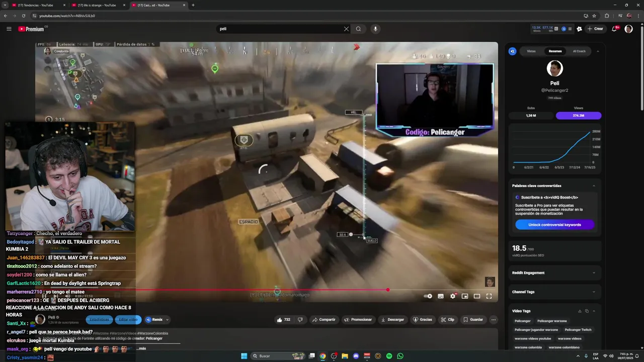The height and width of the screenshot is (362, 644).
Task: Enter full screen mode
Action: [489, 296]
